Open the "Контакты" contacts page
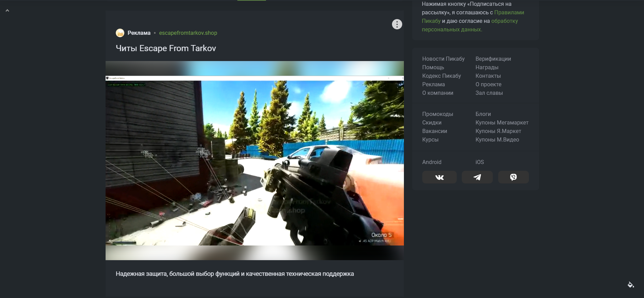Screen dimensions: 644x298 (x=488, y=76)
